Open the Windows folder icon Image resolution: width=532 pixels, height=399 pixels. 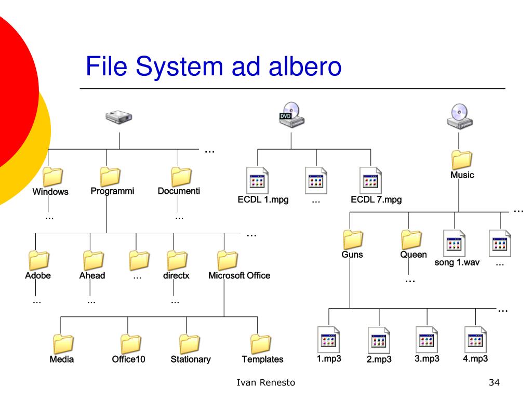[52, 177]
